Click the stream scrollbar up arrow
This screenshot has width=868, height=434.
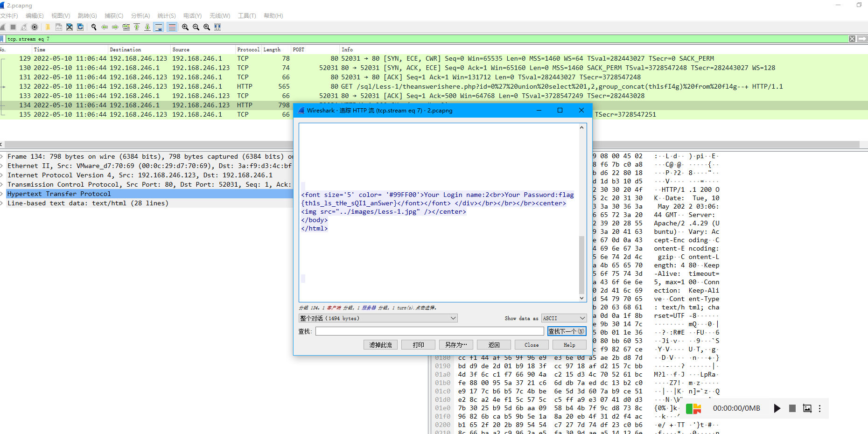point(581,127)
